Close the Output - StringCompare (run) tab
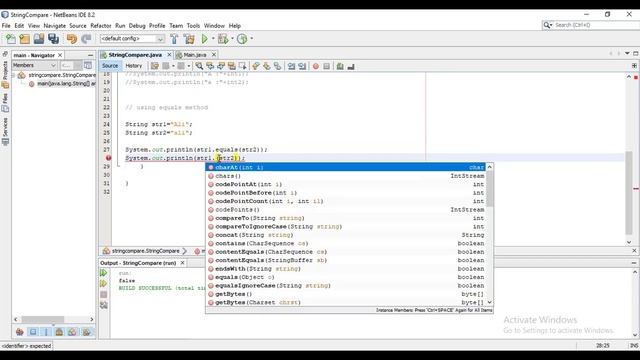 182,263
